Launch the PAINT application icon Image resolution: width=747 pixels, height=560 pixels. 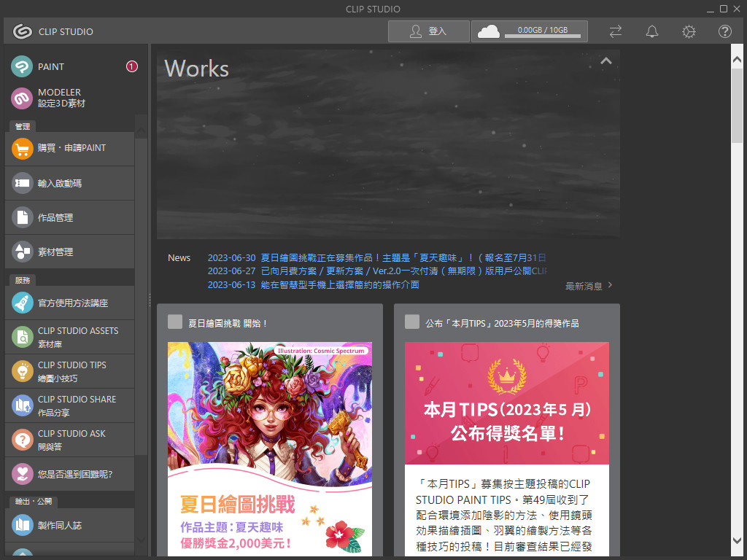[x=22, y=66]
